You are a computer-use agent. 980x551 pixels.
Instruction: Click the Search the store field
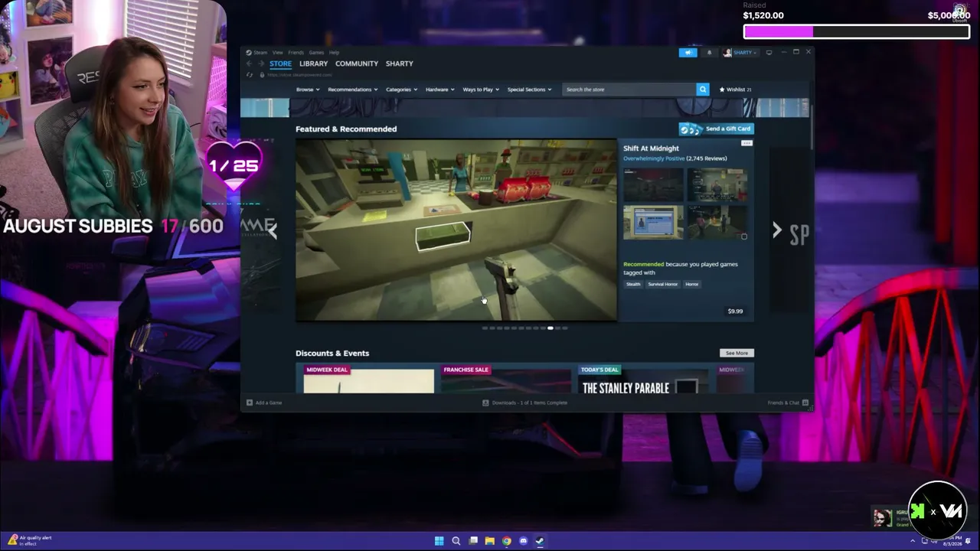(x=629, y=90)
